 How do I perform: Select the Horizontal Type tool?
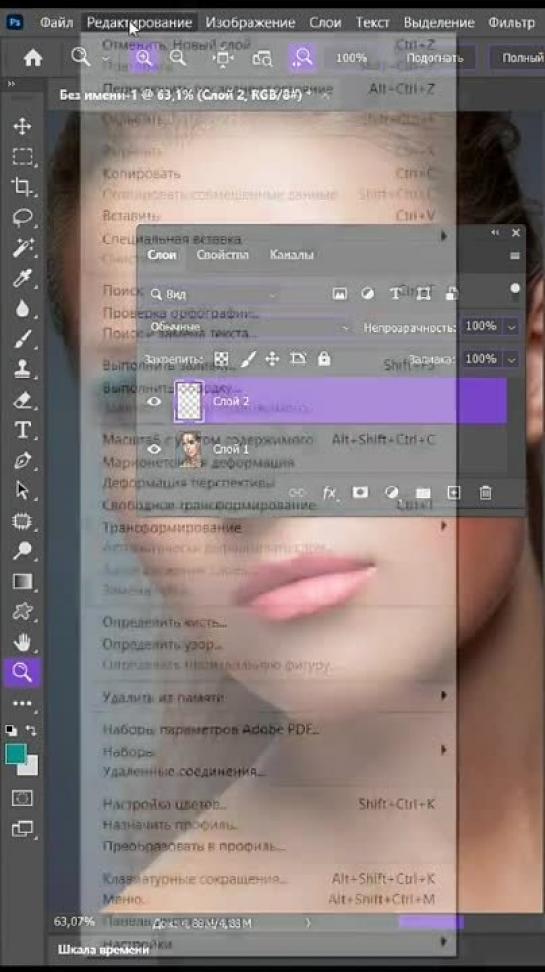(22, 430)
